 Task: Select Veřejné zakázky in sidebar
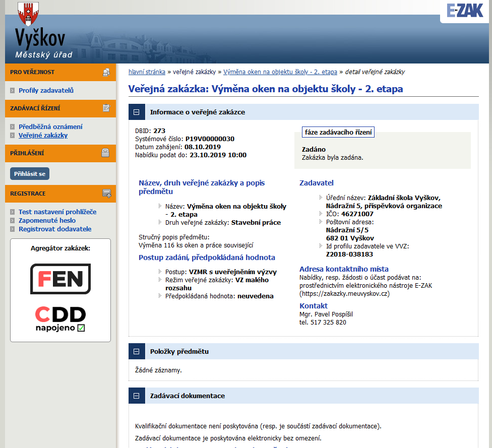coord(43,135)
